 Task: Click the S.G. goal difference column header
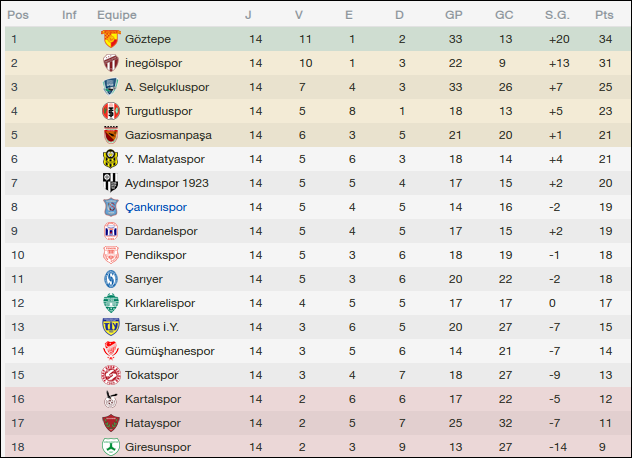coord(557,15)
